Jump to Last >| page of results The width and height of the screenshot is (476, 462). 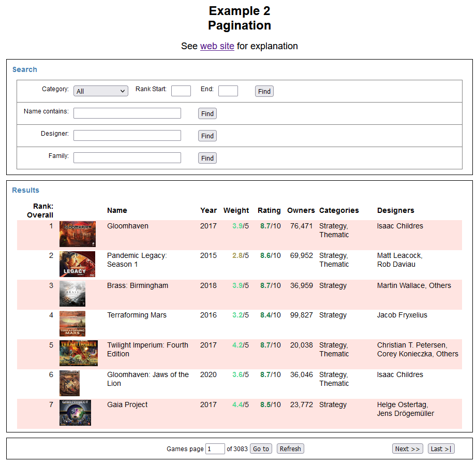pyautogui.click(x=441, y=449)
